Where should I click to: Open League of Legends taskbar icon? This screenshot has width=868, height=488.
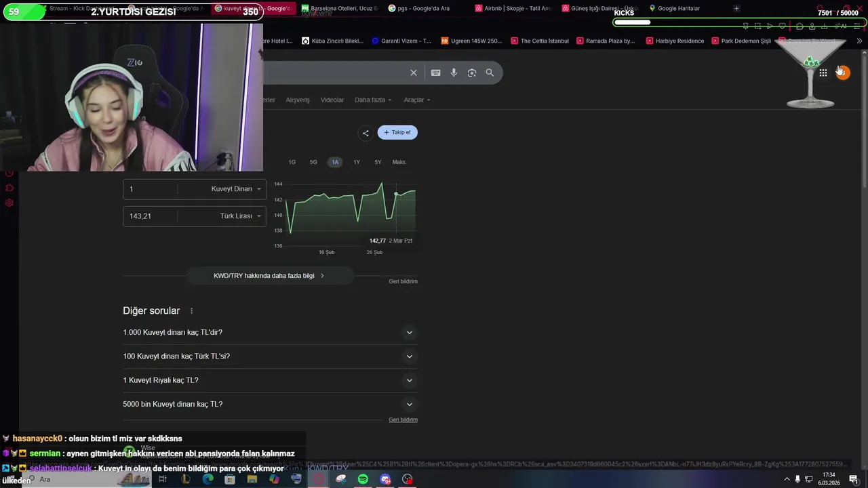pos(185,479)
